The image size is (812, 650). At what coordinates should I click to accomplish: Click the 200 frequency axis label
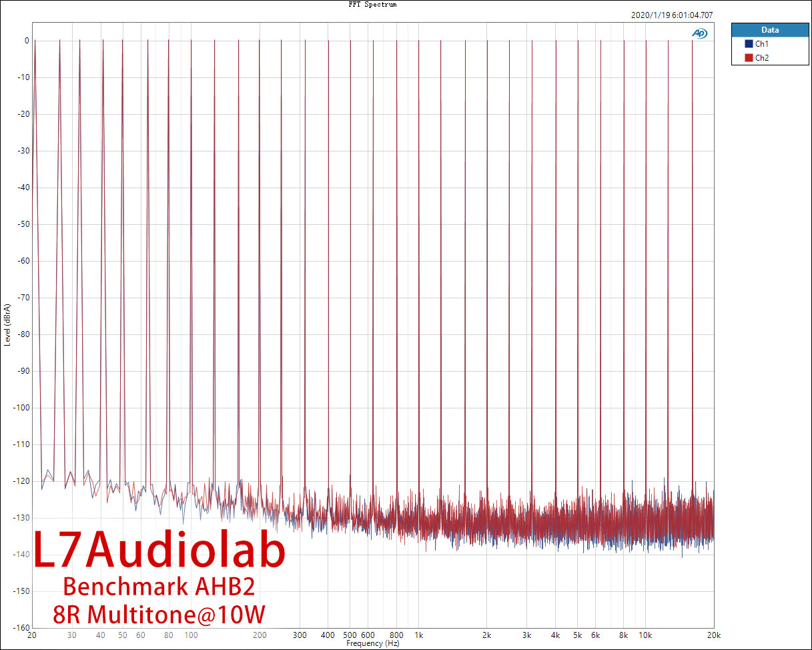(x=260, y=635)
